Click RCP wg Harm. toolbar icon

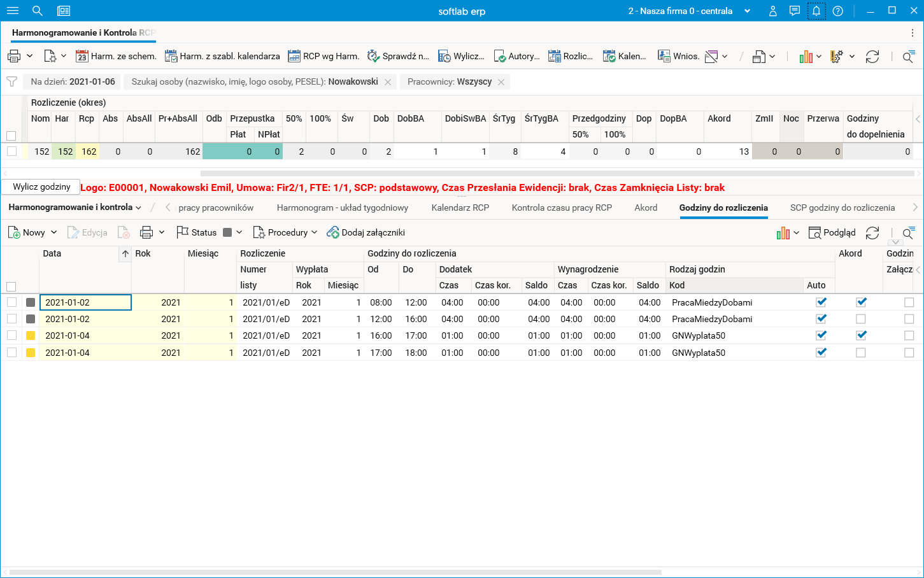[x=294, y=57]
